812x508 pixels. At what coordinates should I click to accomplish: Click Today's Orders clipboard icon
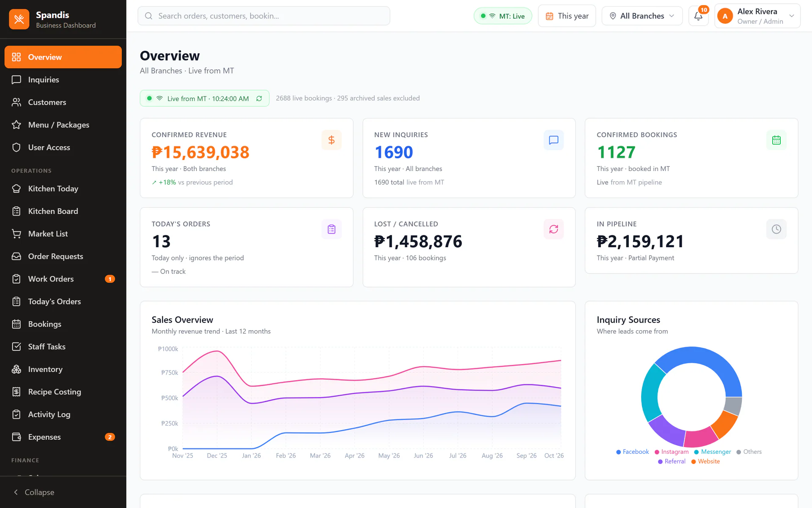(x=332, y=229)
